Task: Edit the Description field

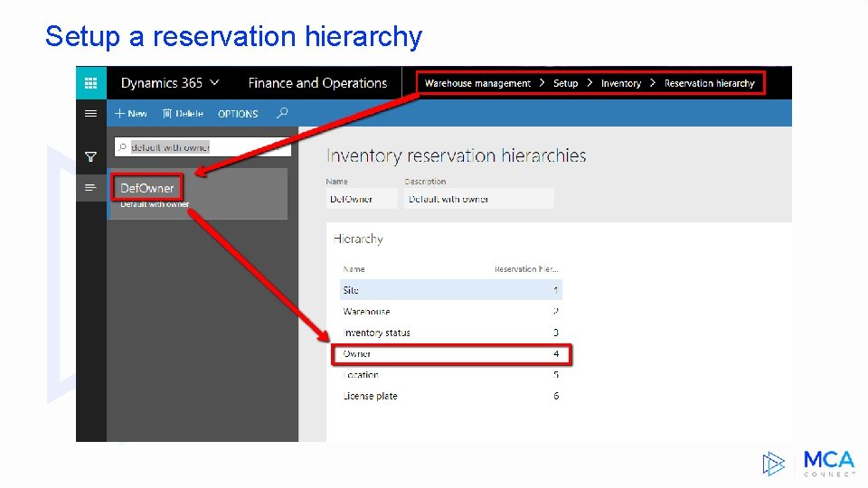Action: 479,199
